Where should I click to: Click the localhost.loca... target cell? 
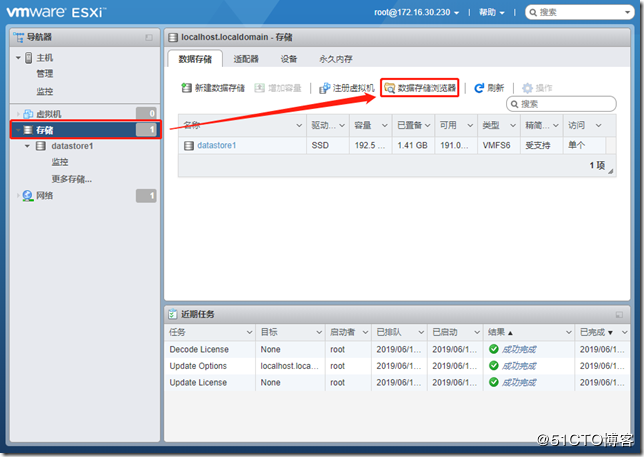coord(290,366)
